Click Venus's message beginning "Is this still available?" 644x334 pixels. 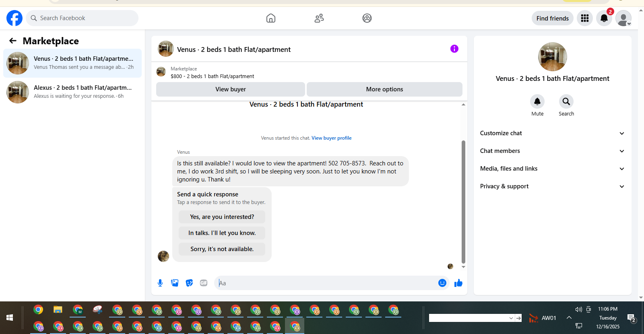pos(290,171)
